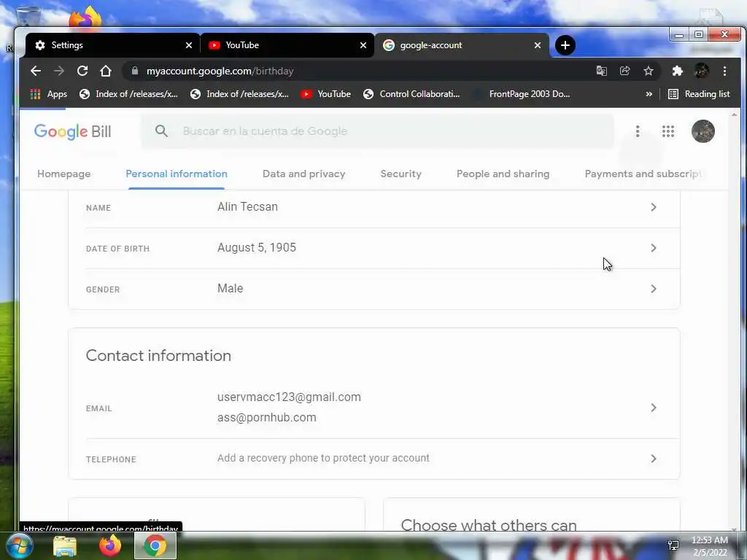Click the Chrome profile avatar in toolbar

tap(701, 71)
